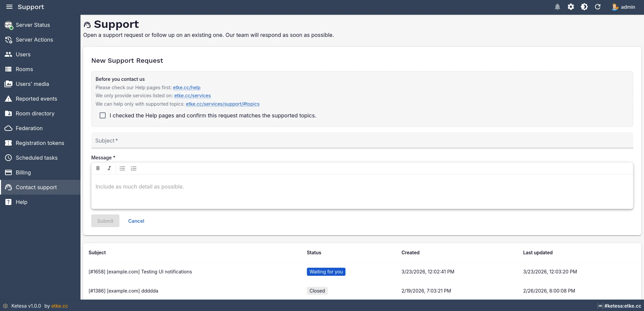This screenshot has height=311, width=644.
Task: Insert a numbered list in message
Action: coord(134,168)
